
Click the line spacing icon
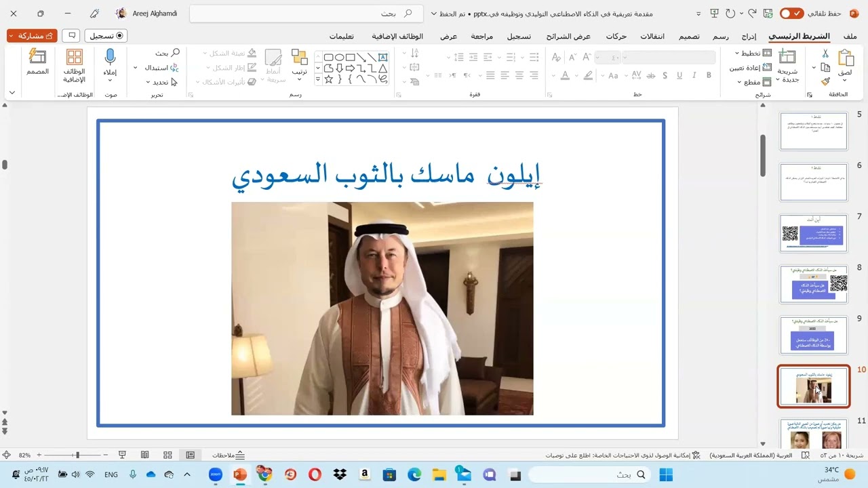point(459,58)
